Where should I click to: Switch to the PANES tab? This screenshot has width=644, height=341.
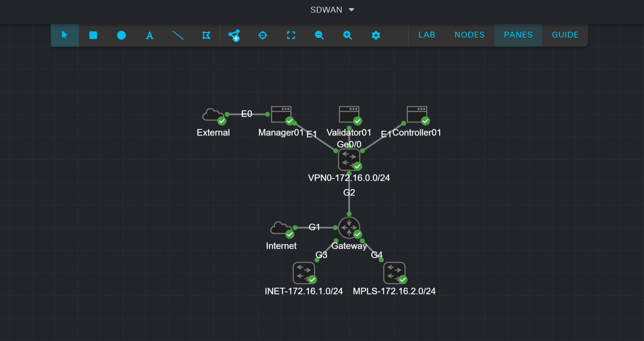click(x=518, y=35)
